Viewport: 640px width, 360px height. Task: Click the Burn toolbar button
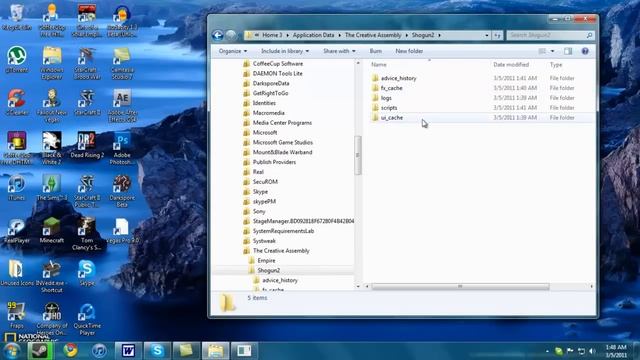(x=376, y=51)
